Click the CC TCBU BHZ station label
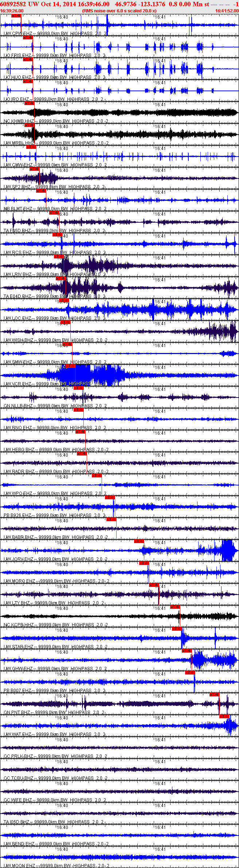239x868 pixels. pos(18,778)
